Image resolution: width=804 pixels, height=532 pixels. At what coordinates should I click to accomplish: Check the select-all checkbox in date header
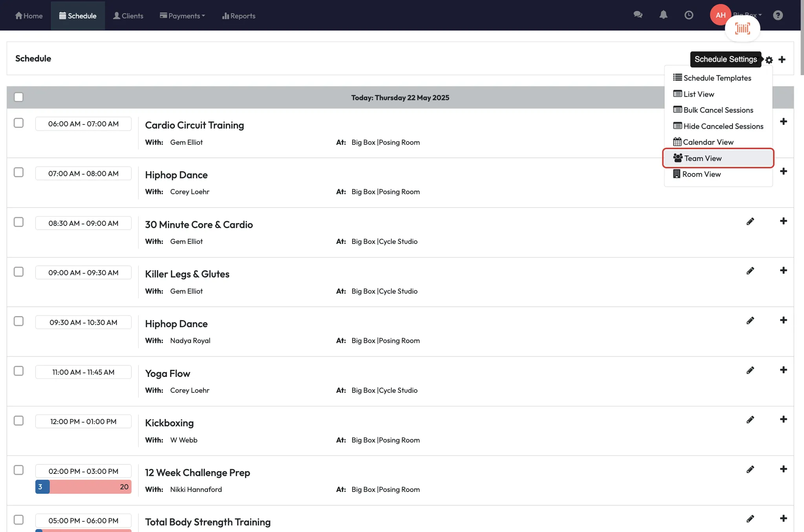point(18,97)
